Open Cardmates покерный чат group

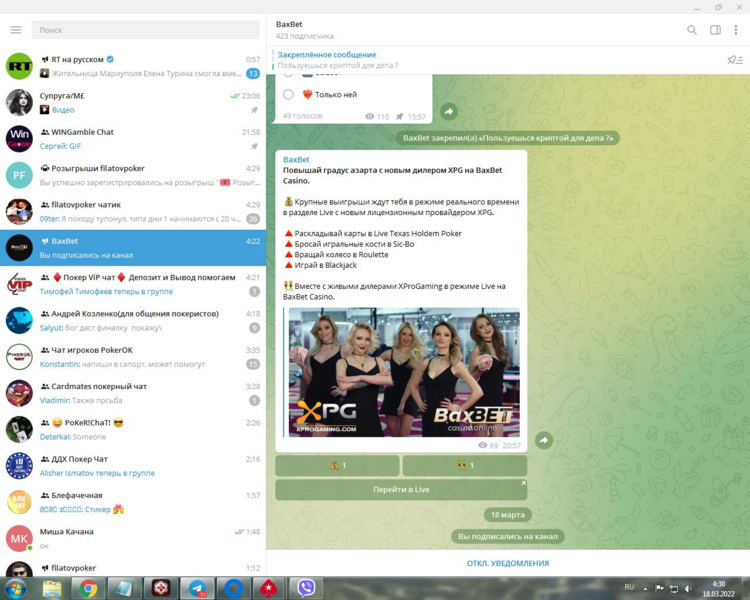133,393
